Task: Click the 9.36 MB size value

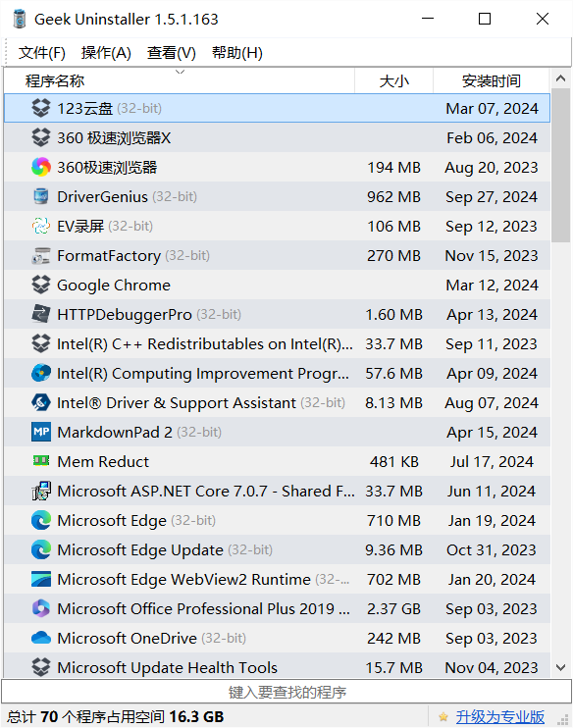Action: pyautogui.click(x=393, y=550)
